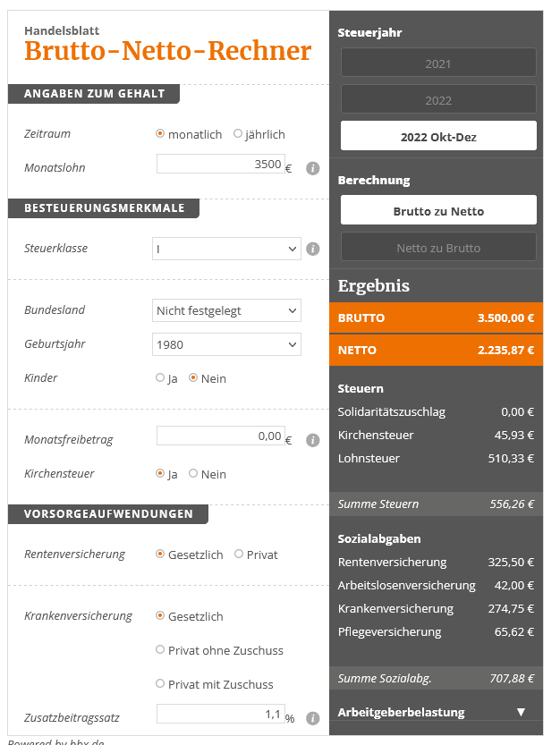Screen dimensions: 560x745
Task: Open the Geburtsjahr dropdown
Action: pyautogui.click(x=226, y=344)
